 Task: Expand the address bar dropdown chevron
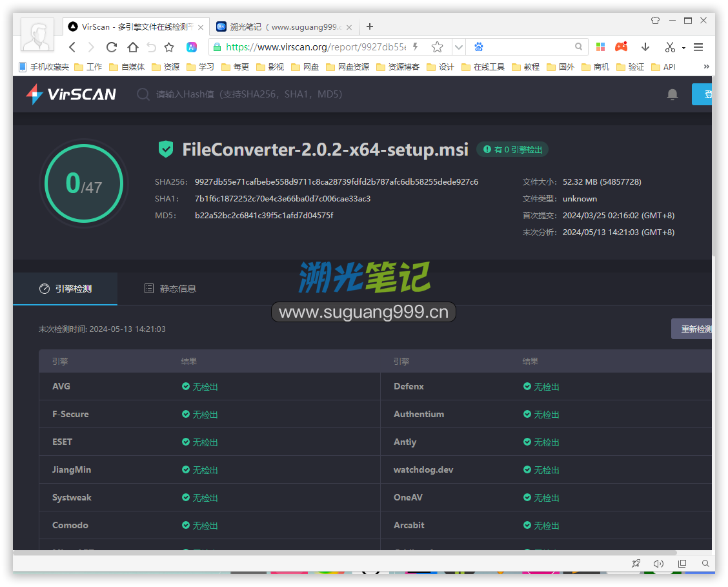[x=459, y=47]
